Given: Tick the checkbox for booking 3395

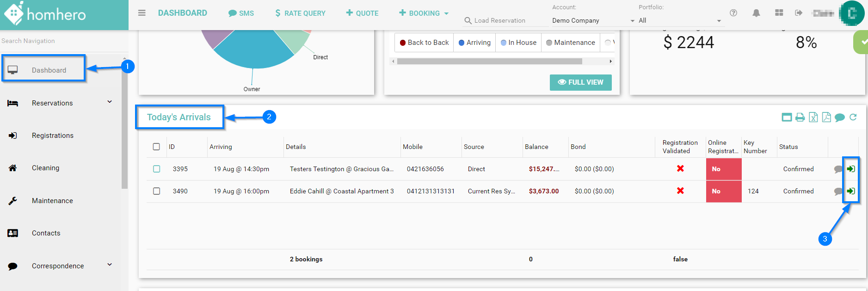Looking at the screenshot, I should pyautogui.click(x=157, y=169).
